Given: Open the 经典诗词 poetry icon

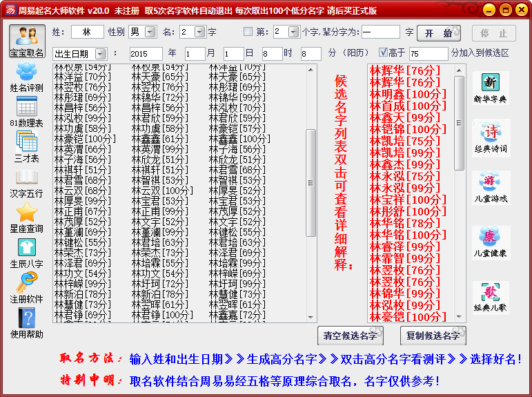Looking at the screenshot, I should [x=490, y=137].
